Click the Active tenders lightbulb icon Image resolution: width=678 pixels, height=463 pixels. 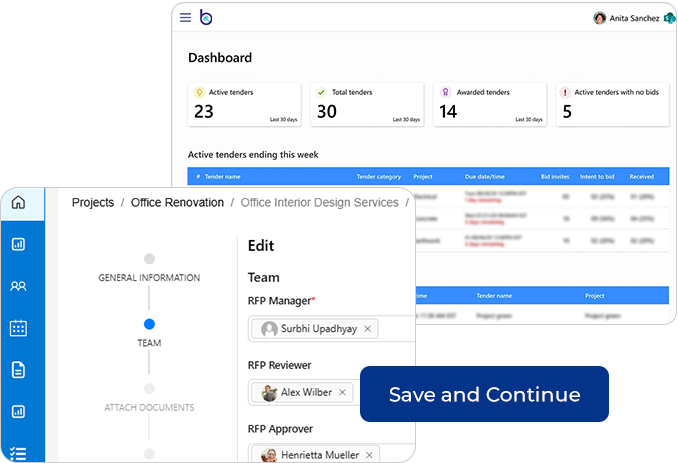coord(199,92)
